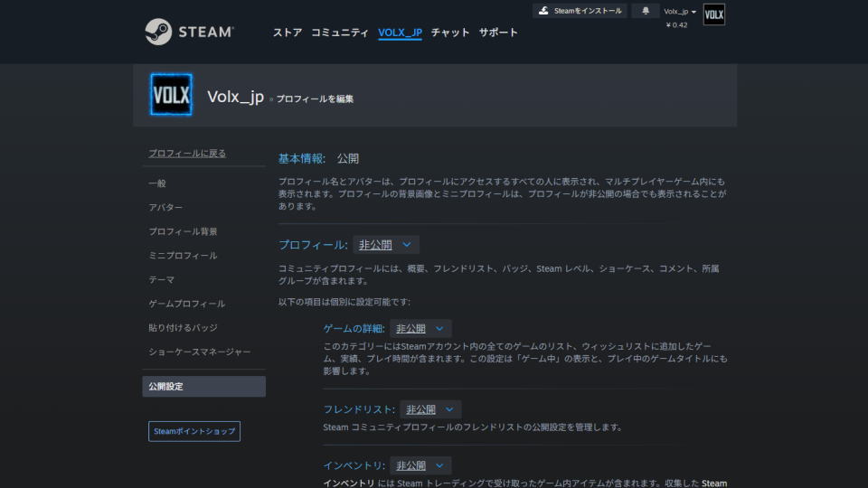The image size is (868, 488).
Task: Open the プロフィール privacy dropdown
Action: pos(386,245)
